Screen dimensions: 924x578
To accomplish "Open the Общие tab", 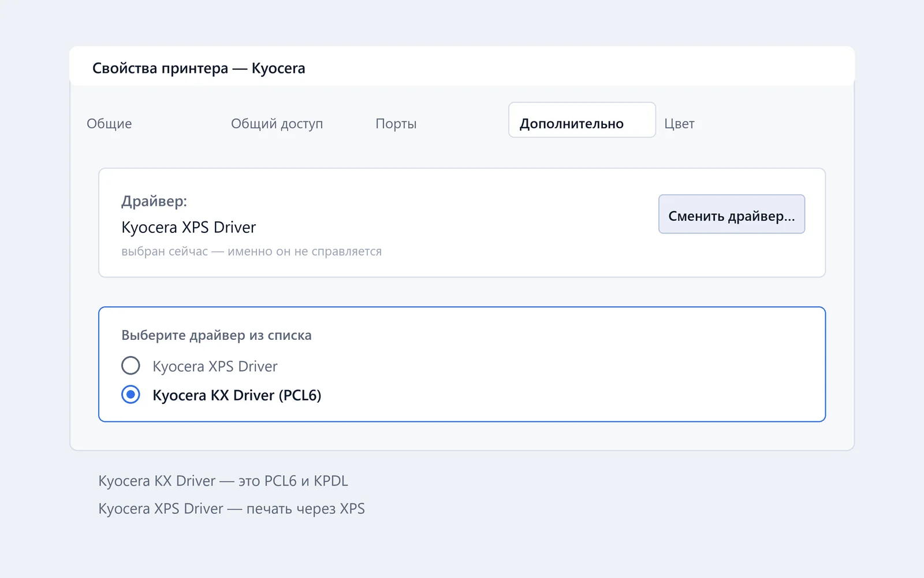I will [109, 124].
